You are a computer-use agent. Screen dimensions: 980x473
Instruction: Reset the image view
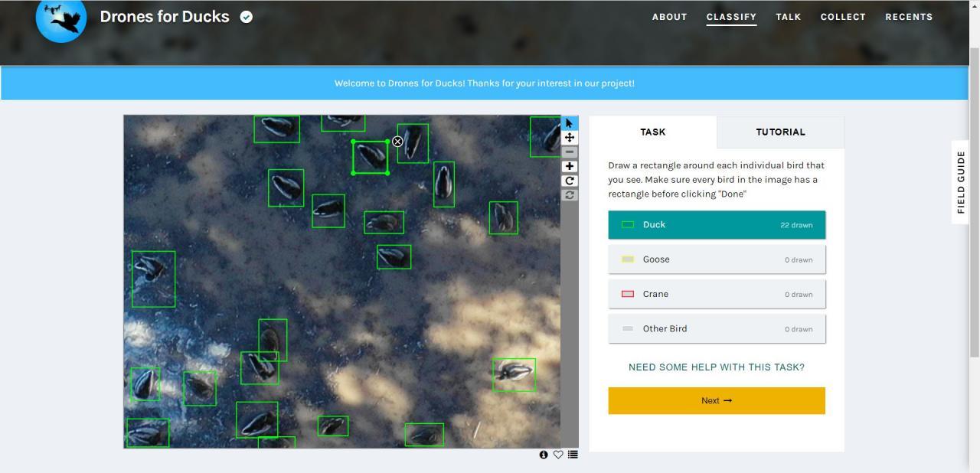[570, 195]
